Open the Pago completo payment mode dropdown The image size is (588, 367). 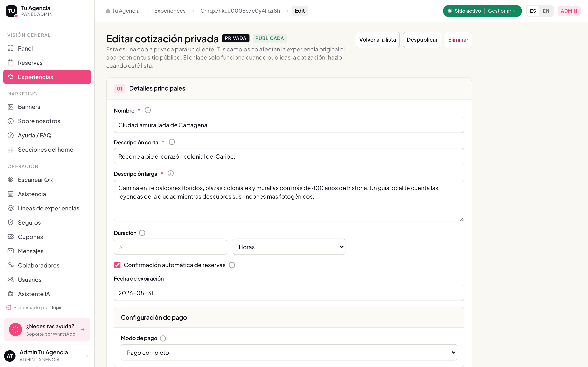pos(289,353)
